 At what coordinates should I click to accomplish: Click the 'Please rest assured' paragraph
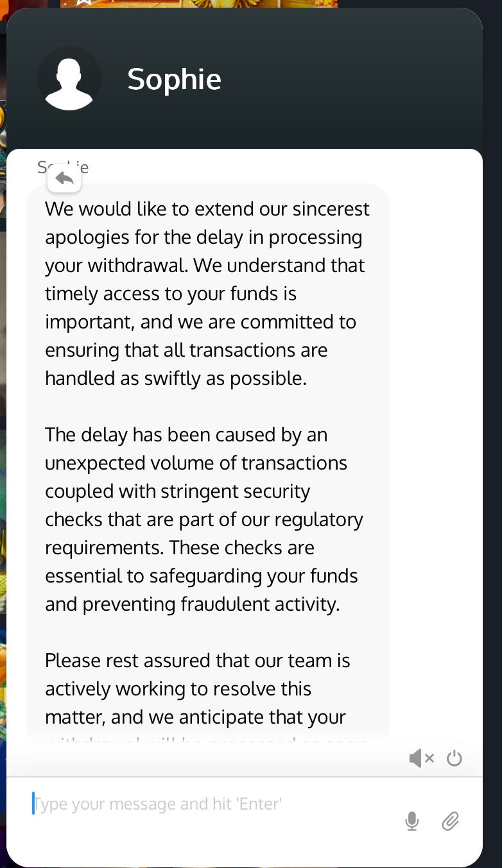point(196,688)
